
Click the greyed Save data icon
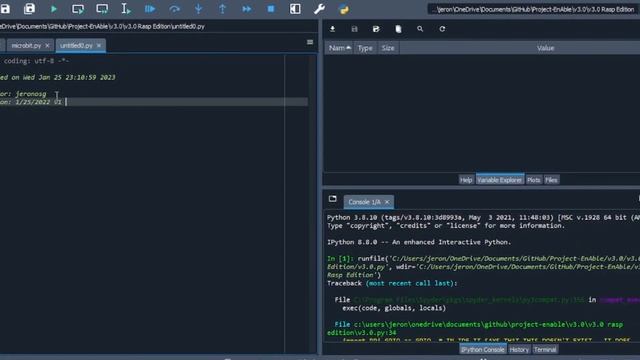coord(354,29)
